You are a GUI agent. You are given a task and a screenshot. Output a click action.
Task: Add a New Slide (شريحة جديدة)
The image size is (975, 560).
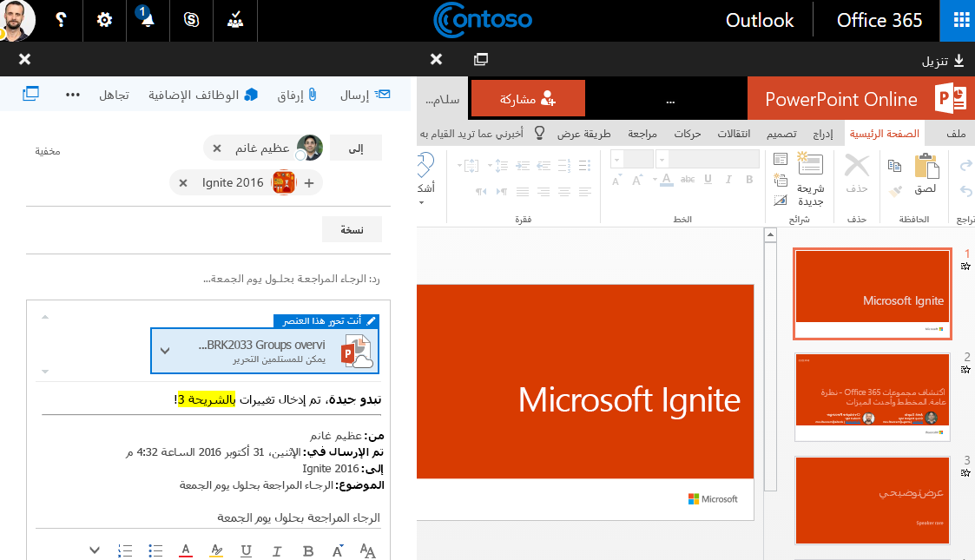point(810,179)
